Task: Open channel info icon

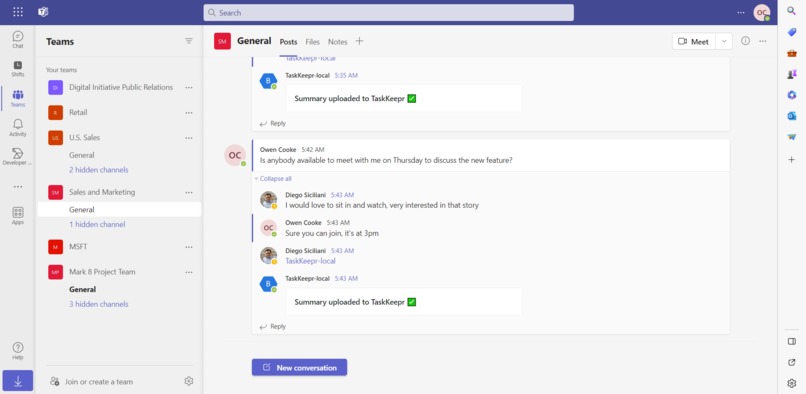Action: pos(745,41)
